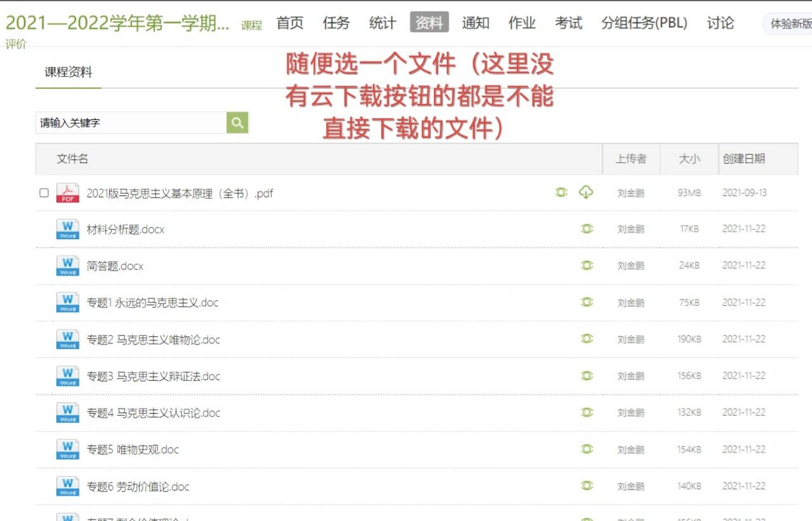Viewport: 812px width, 521px height.
Task: Focus the 请输入关键字 search field
Action: 131,123
